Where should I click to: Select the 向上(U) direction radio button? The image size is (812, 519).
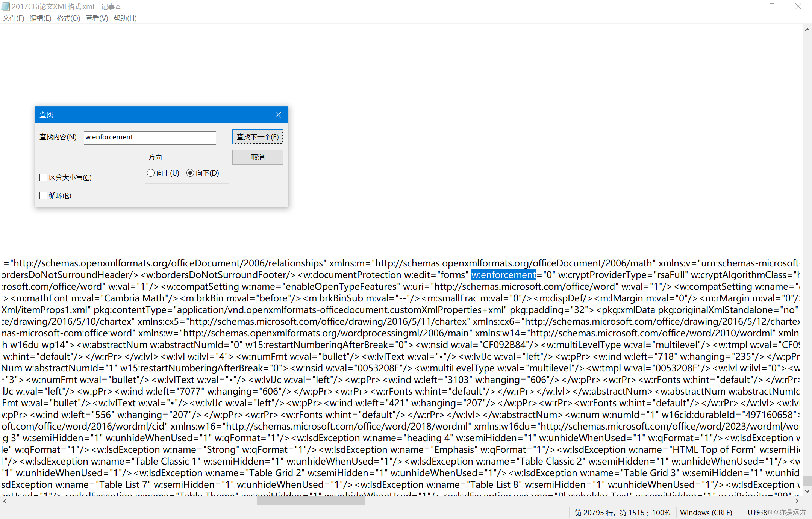[x=151, y=173]
